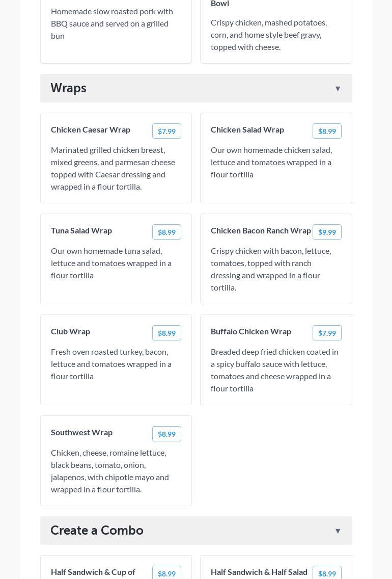Open the Southwest Wrap item title
This screenshot has width=392, height=579.
pos(81,432)
